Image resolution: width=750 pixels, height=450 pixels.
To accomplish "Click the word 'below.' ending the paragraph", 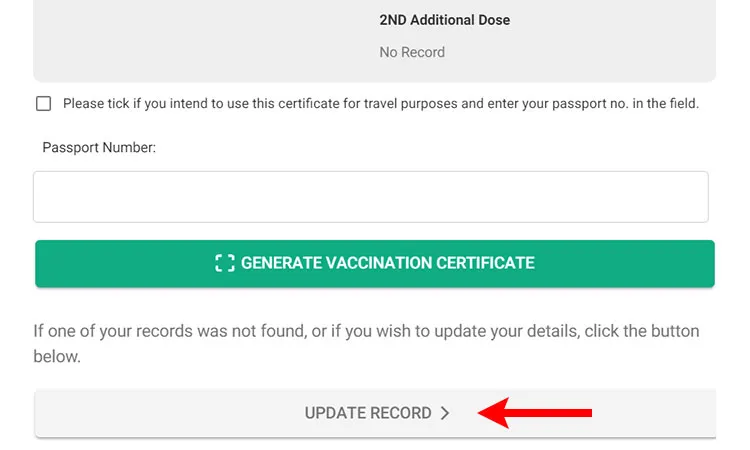I will [x=57, y=356].
